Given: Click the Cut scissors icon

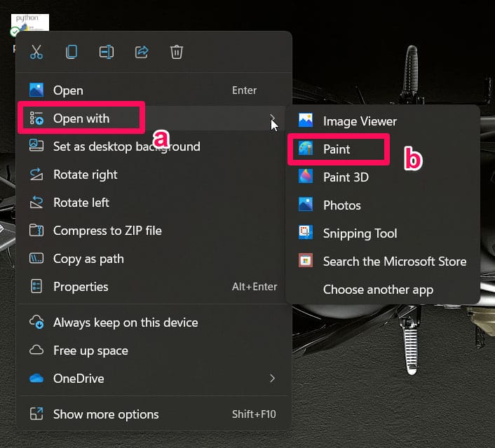Looking at the screenshot, I should pyautogui.click(x=36, y=52).
